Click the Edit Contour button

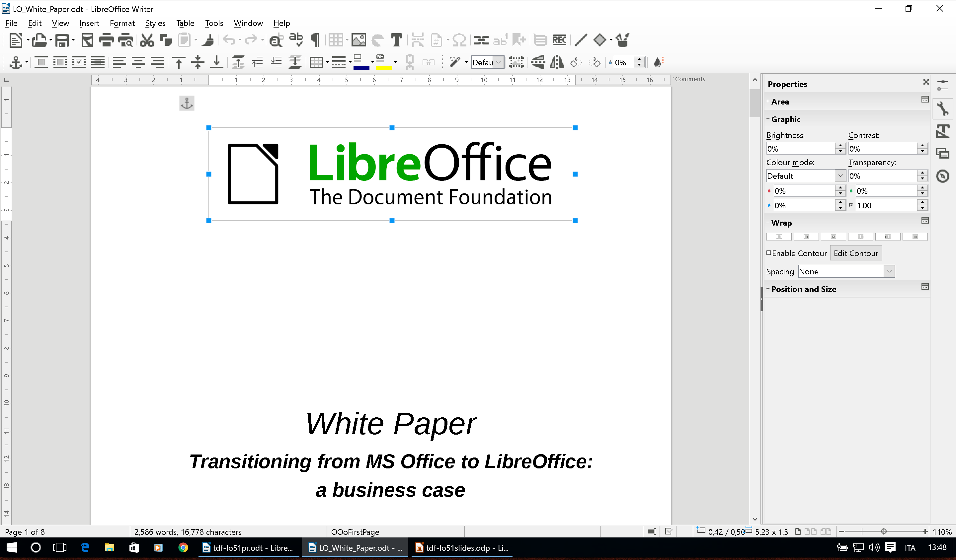point(856,253)
